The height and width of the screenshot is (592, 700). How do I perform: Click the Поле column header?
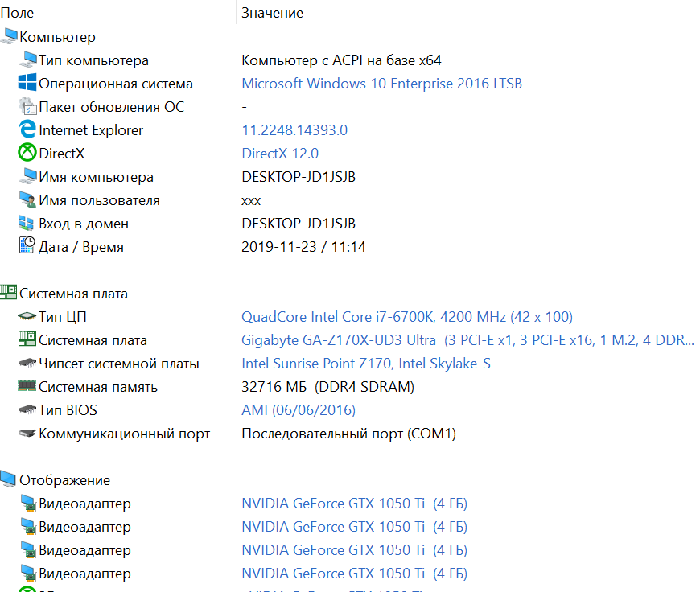click(x=18, y=13)
